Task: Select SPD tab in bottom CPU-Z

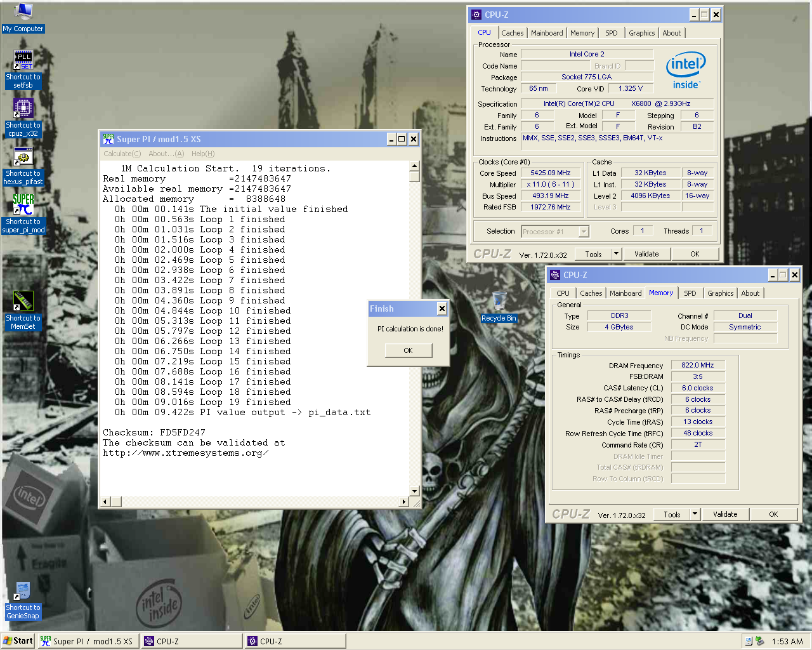Action: [690, 293]
